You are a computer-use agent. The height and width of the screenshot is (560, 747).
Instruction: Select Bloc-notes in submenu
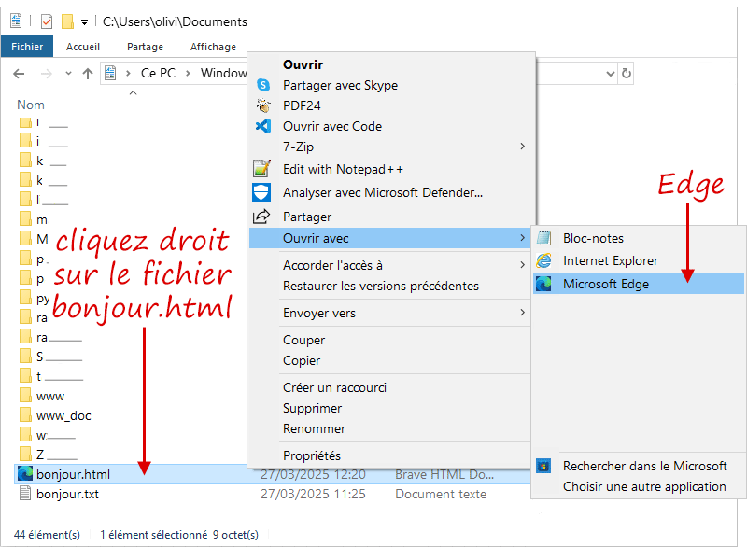pos(593,238)
